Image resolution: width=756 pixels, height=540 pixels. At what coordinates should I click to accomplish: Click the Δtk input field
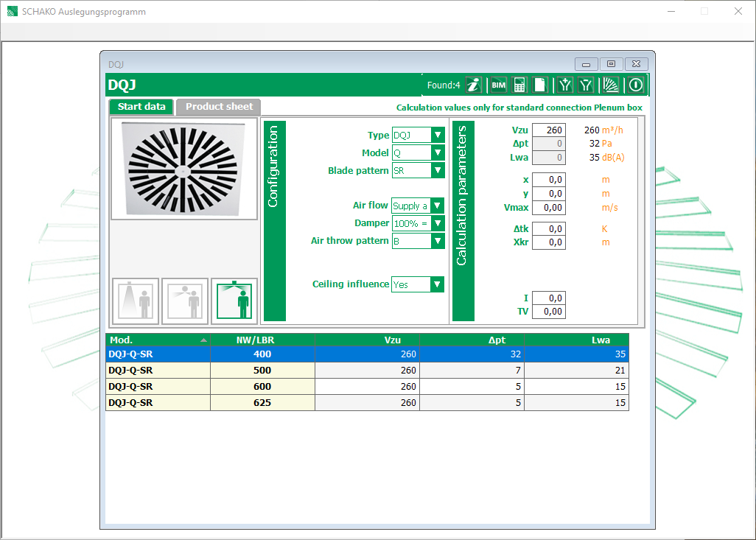point(549,229)
